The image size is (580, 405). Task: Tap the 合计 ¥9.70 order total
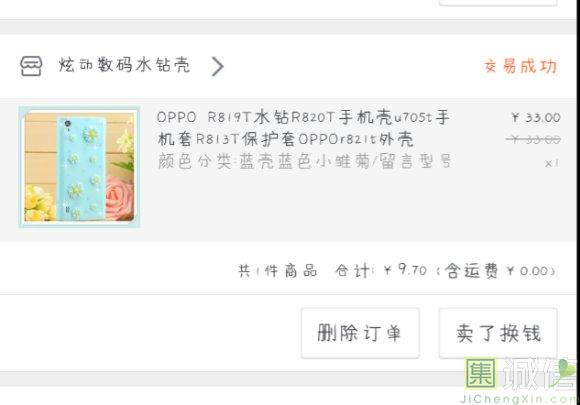click(381, 270)
